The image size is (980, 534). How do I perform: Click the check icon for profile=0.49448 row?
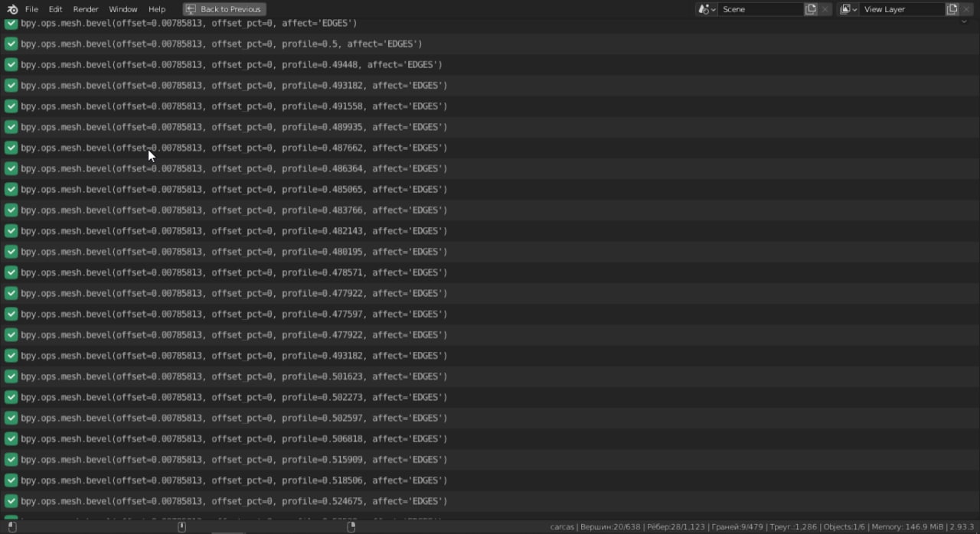pyautogui.click(x=11, y=64)
